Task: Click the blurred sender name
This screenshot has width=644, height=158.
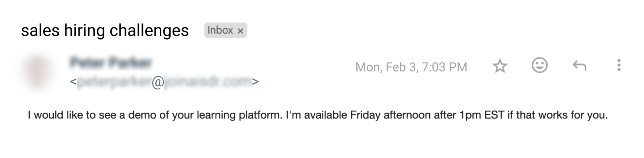Action: coord(111,62)
